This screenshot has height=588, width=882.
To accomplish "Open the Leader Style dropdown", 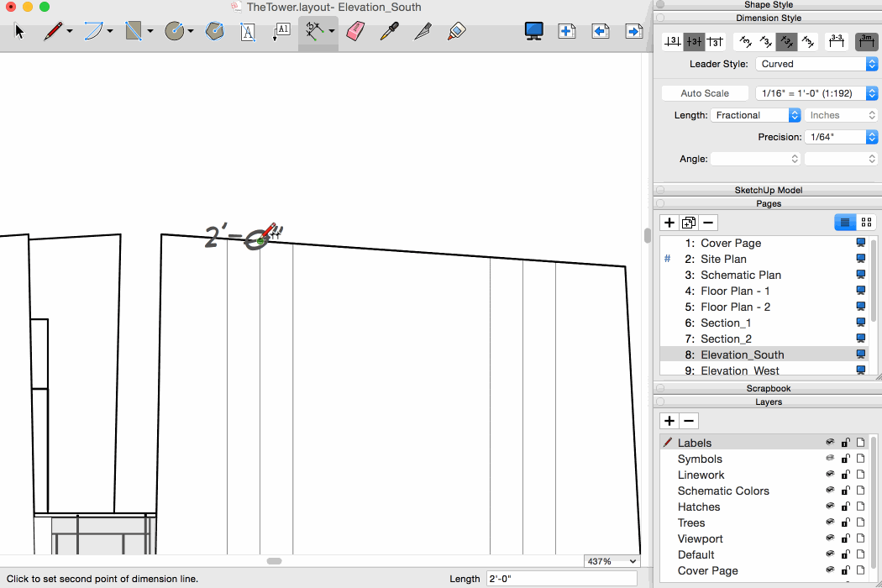I will 816,64.
